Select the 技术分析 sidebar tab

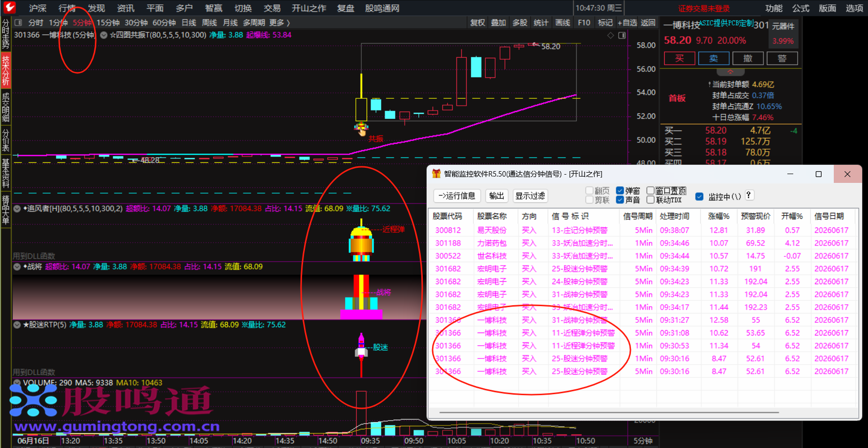[x=5, y=71]
